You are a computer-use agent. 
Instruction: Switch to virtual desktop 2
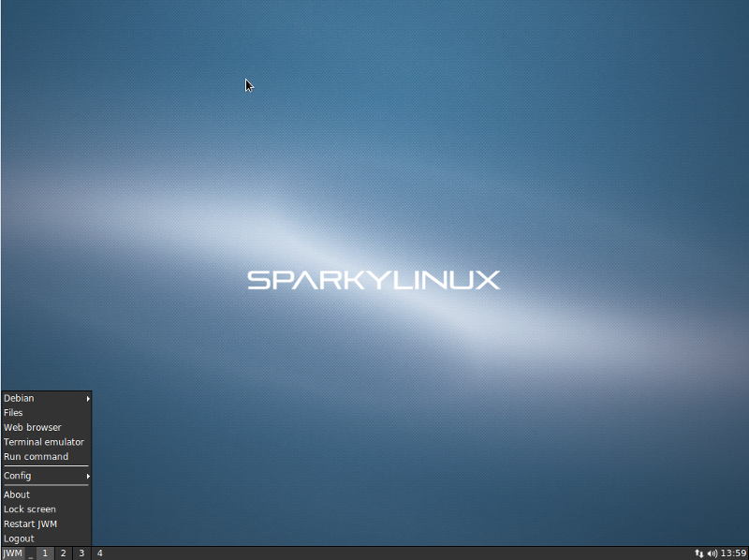click(63, 553)
